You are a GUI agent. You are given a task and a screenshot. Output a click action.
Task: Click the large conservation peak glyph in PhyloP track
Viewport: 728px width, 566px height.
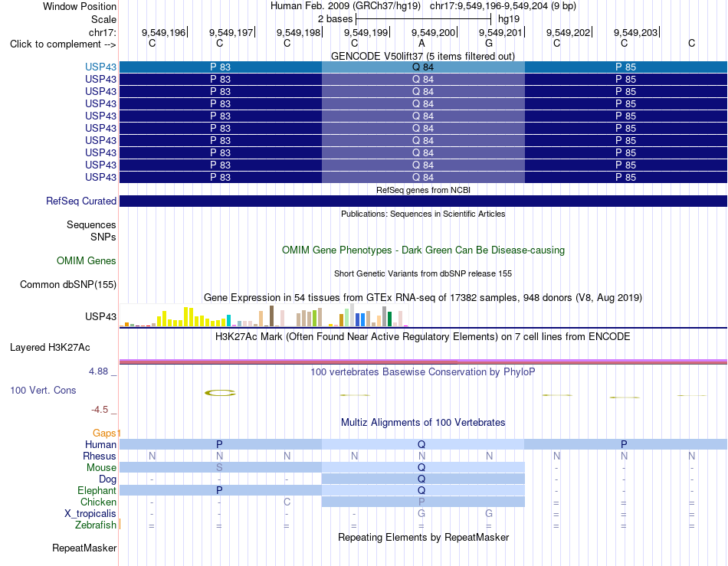click(x=220, y=393)
